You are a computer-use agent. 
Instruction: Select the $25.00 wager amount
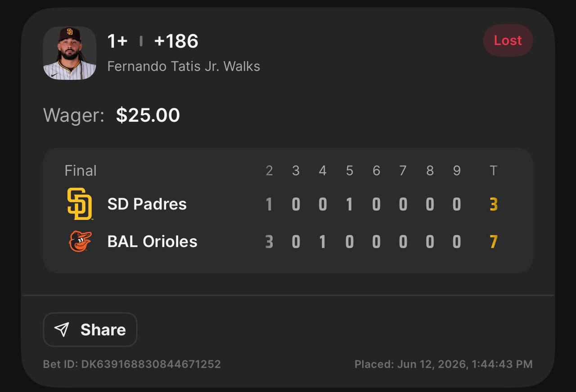click(148, 115)
